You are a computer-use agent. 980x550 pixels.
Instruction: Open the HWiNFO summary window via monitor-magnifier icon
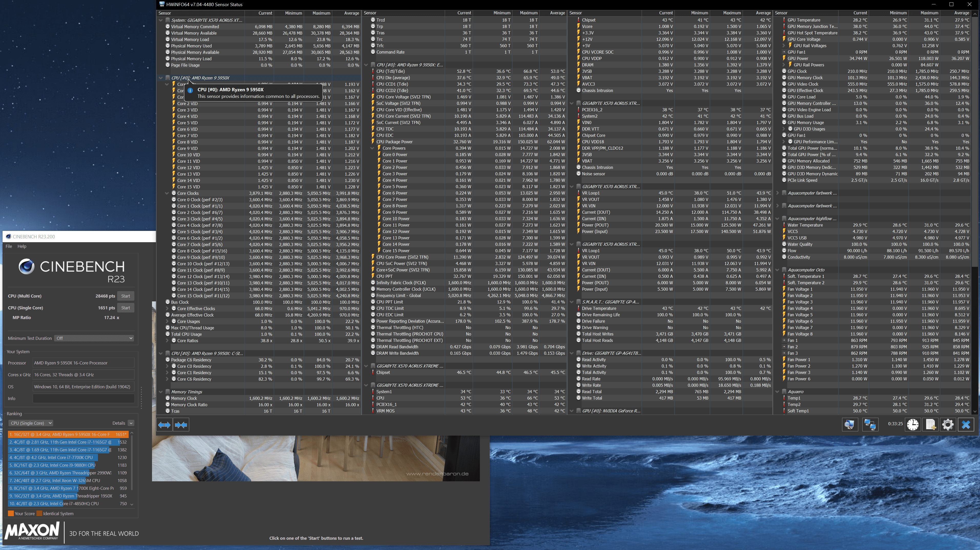[850, 424]
